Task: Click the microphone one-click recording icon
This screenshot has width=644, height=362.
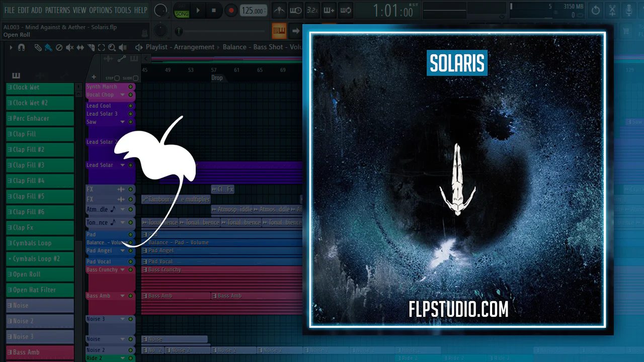Action: [x=629, y=10]
